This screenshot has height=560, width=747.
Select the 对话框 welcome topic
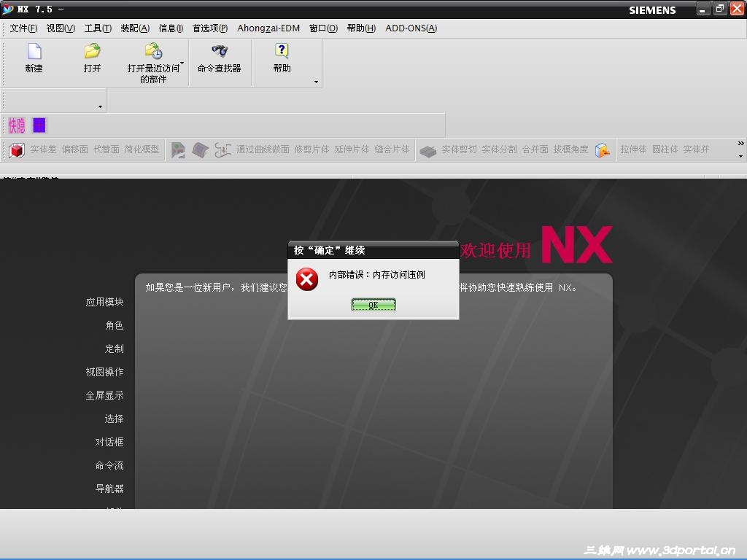point(109,442)
